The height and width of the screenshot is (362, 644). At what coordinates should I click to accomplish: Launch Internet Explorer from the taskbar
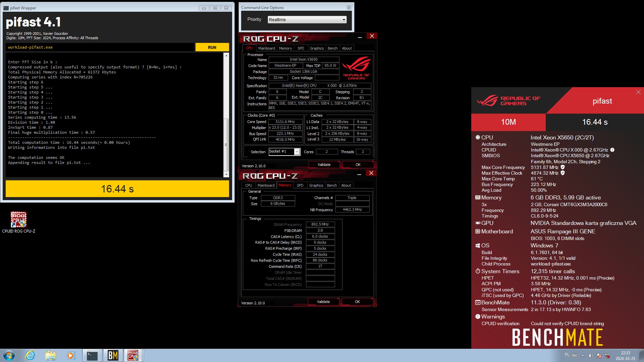pyautogui.click(x=30, y=355)
